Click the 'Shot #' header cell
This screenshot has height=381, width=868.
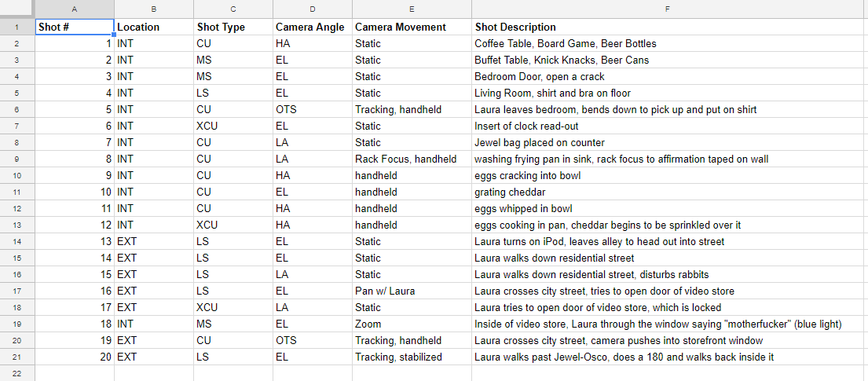(x=75, y=27)
